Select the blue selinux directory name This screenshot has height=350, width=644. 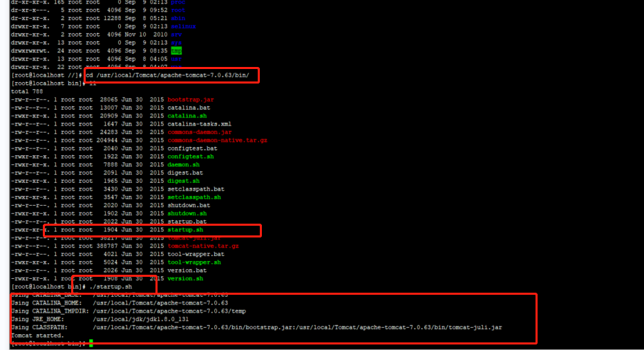(183, 26)
